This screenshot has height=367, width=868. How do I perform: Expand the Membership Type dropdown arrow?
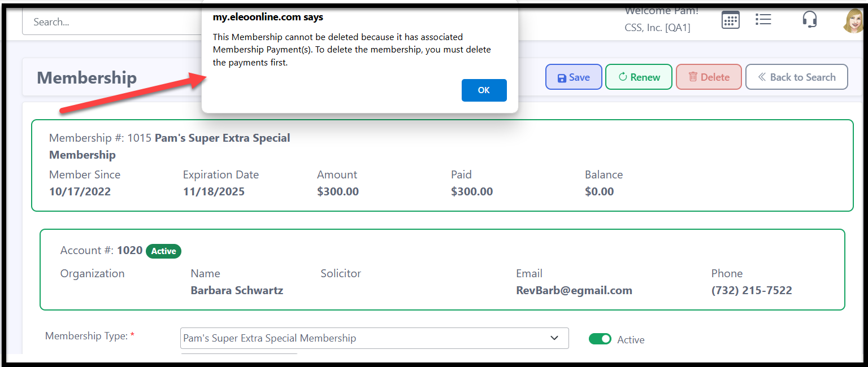coord(554,338)
